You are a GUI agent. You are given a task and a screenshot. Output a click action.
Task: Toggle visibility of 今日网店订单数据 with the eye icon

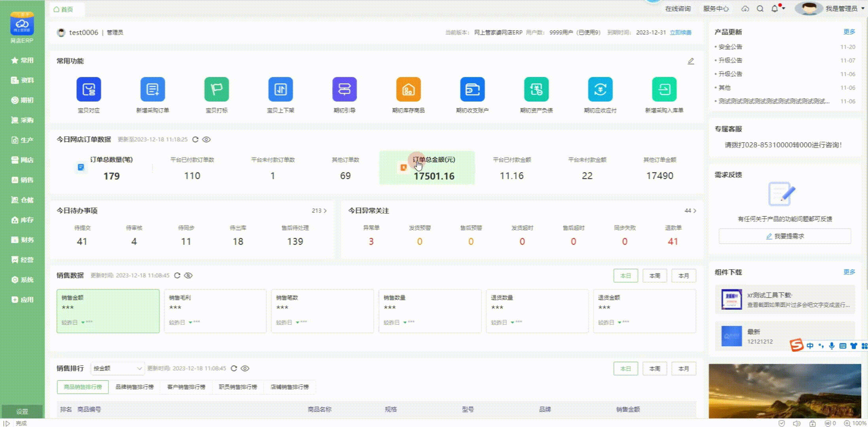(207, 140)
